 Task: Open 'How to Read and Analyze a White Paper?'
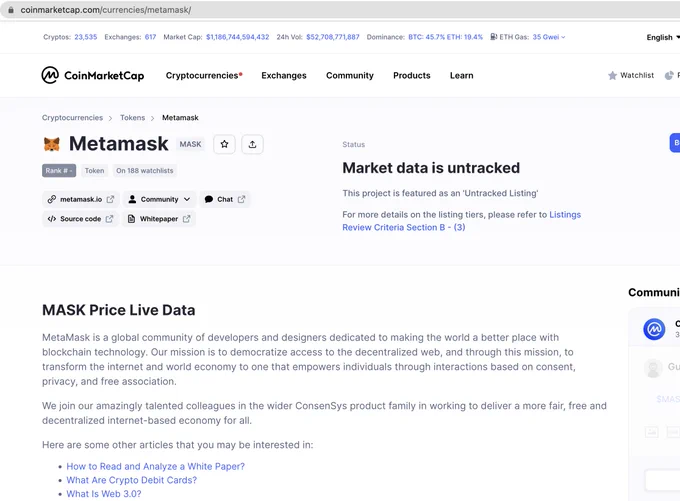(155, 466)
